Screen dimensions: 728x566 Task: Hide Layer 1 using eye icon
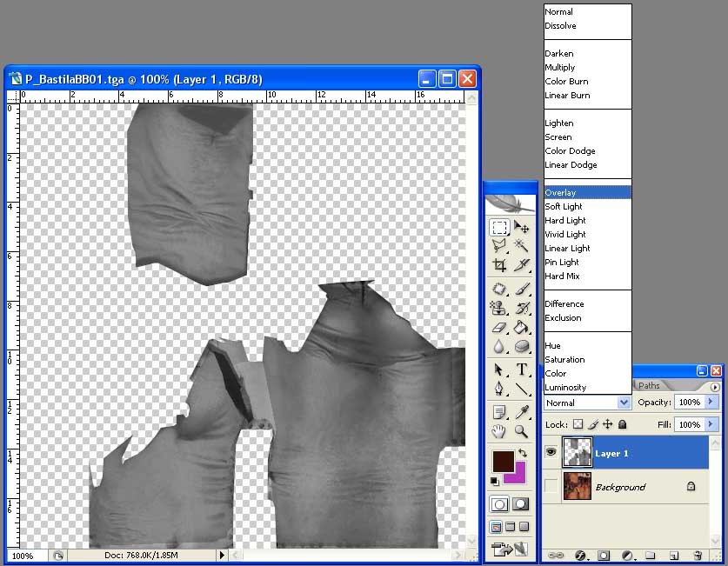(x=551, y=453)
